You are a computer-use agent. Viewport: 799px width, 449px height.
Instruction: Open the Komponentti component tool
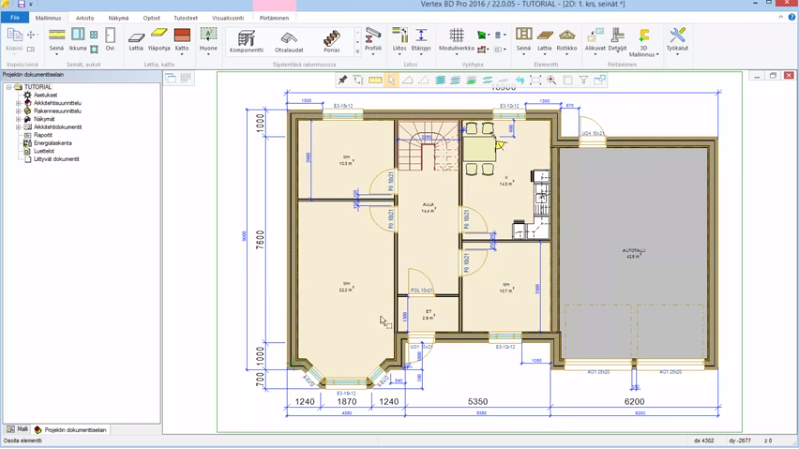246,40
